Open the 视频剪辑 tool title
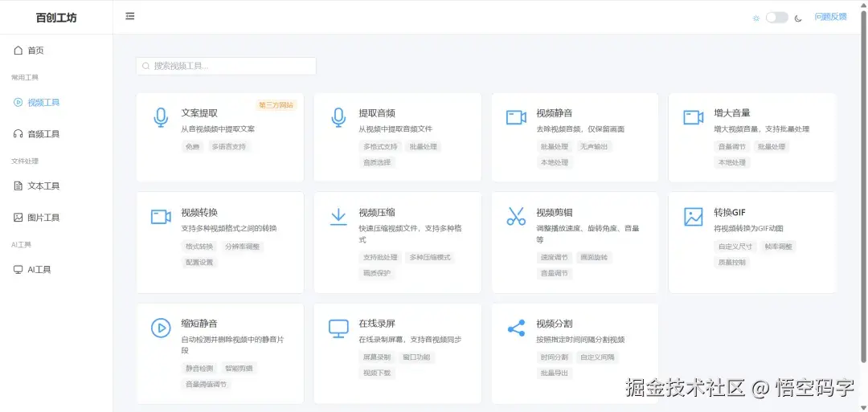The height and width of the screenshot is (412, 868). tap(554, 212)
